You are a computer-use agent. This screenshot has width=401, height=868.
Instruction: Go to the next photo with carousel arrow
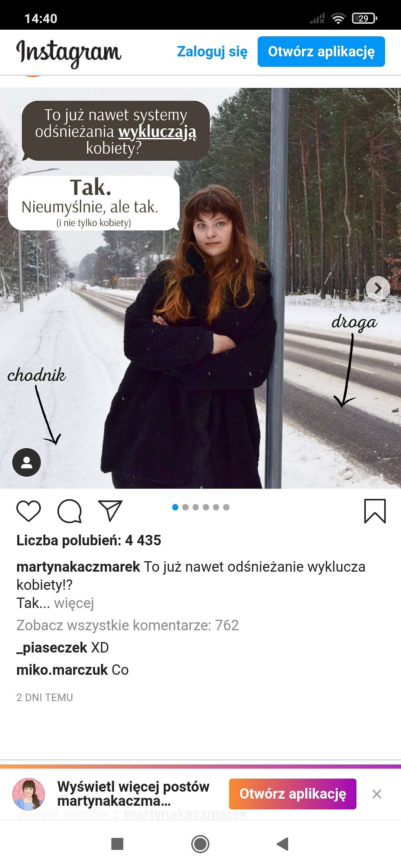378,288
